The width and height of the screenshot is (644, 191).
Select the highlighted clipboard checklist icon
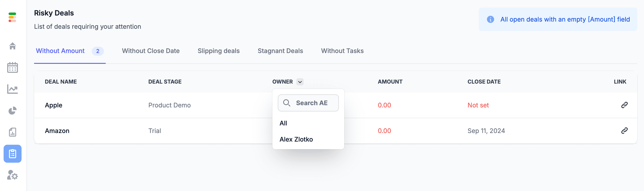tap(13, 153)
